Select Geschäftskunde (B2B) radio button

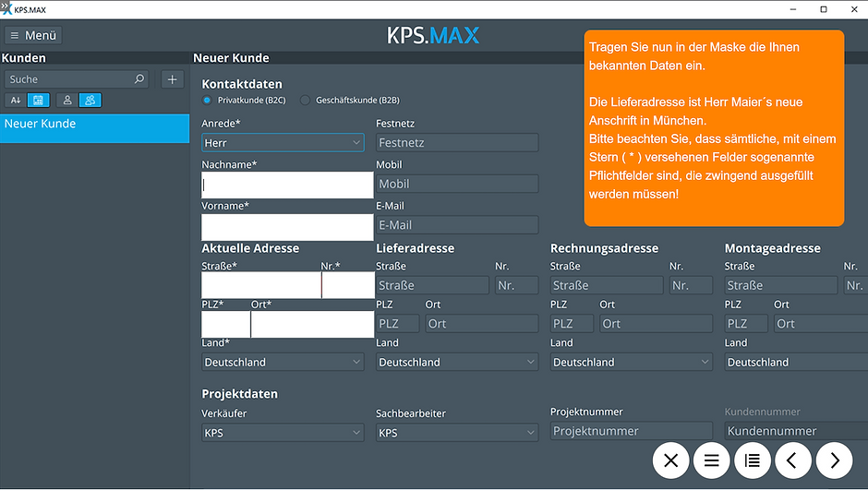pos(305,100)
